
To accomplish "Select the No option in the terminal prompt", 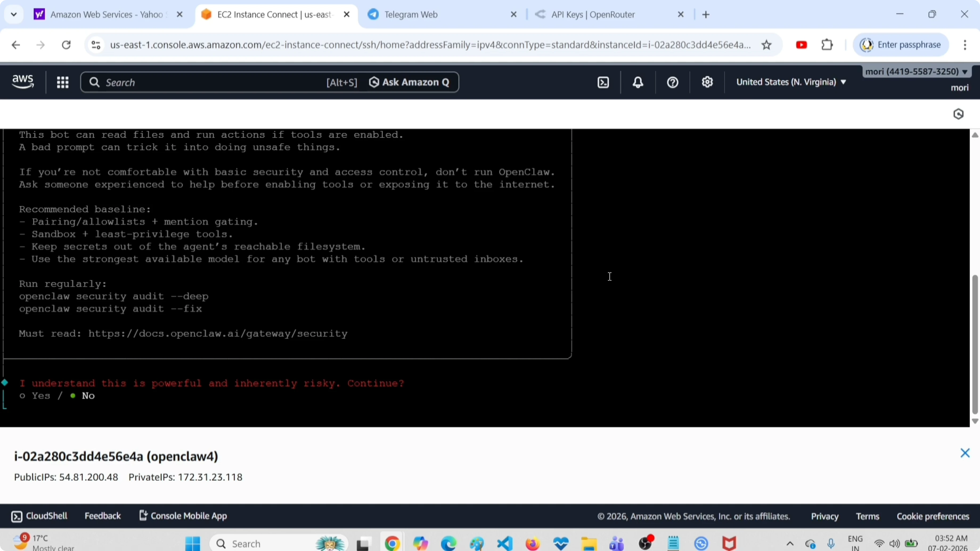I will click(x=88, y=396).
